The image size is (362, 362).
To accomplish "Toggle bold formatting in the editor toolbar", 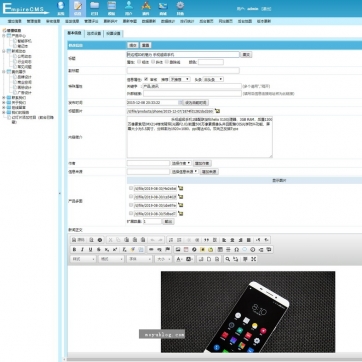I will click(74, 249).
